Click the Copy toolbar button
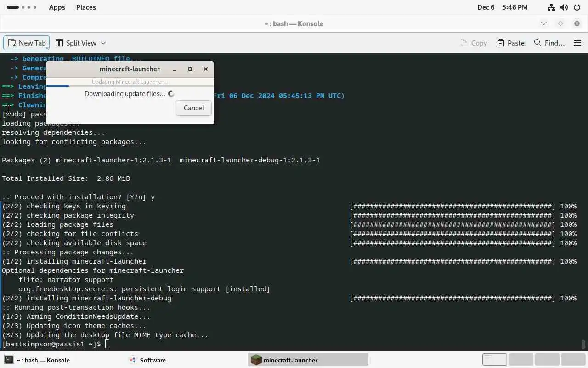The image size is (588, 368). [474, 43]
